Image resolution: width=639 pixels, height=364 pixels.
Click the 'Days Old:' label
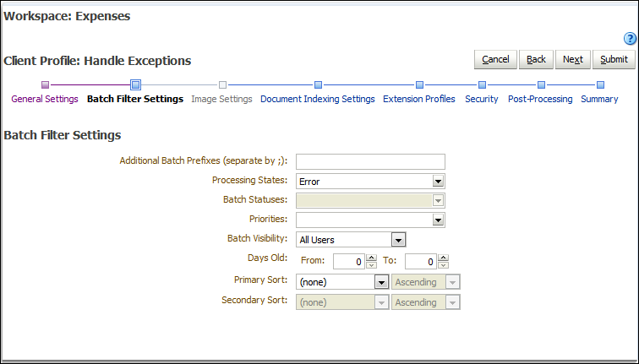click(267, 258)
